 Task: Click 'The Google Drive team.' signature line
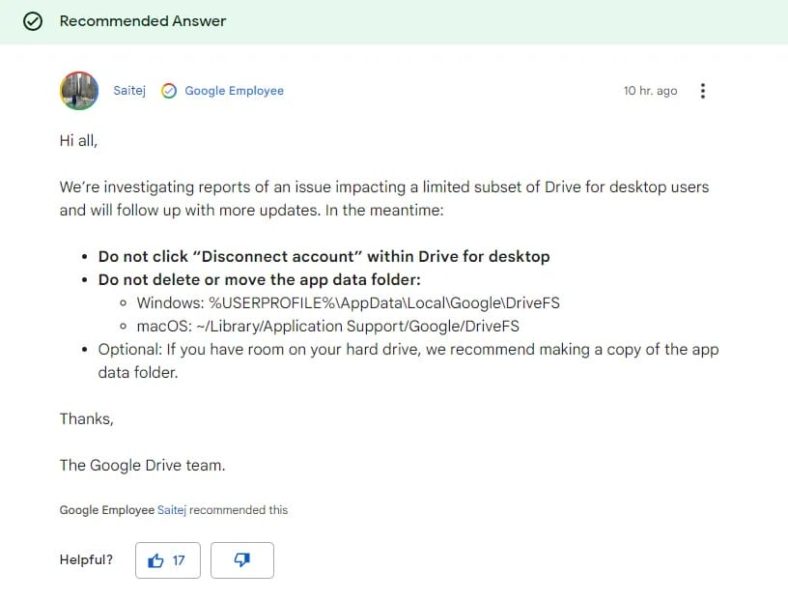(x=142, y=465)
